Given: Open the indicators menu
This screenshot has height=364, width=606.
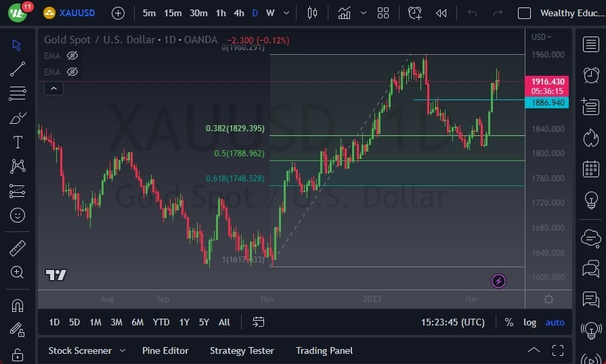Looking at the screenshot, I should click(344, 13).
